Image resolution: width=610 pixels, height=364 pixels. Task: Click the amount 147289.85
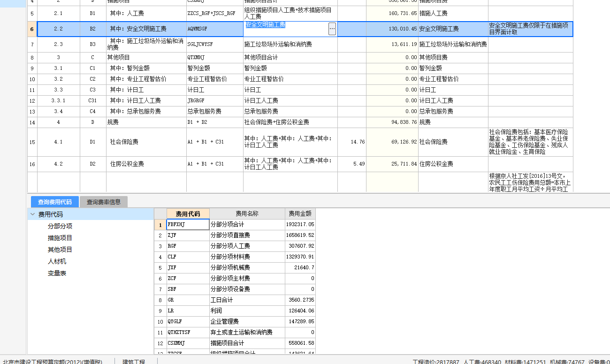(300, 321)
